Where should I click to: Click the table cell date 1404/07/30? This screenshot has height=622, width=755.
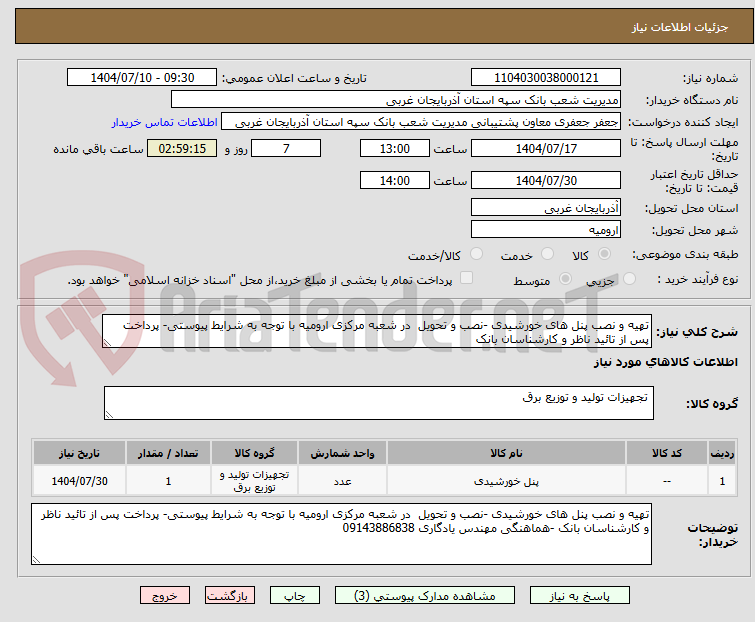(79, 481)
